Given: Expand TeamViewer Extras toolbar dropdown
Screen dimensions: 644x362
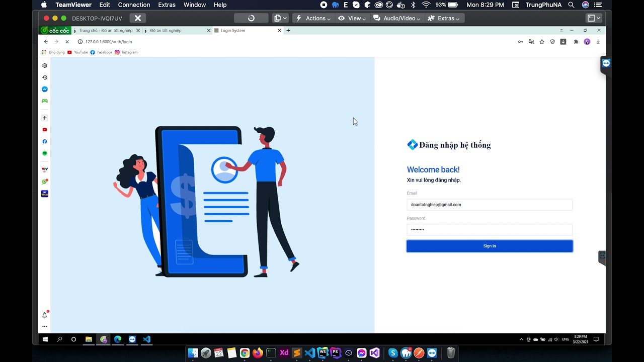Looking at the screenshot, I should (x=443, y=18).
